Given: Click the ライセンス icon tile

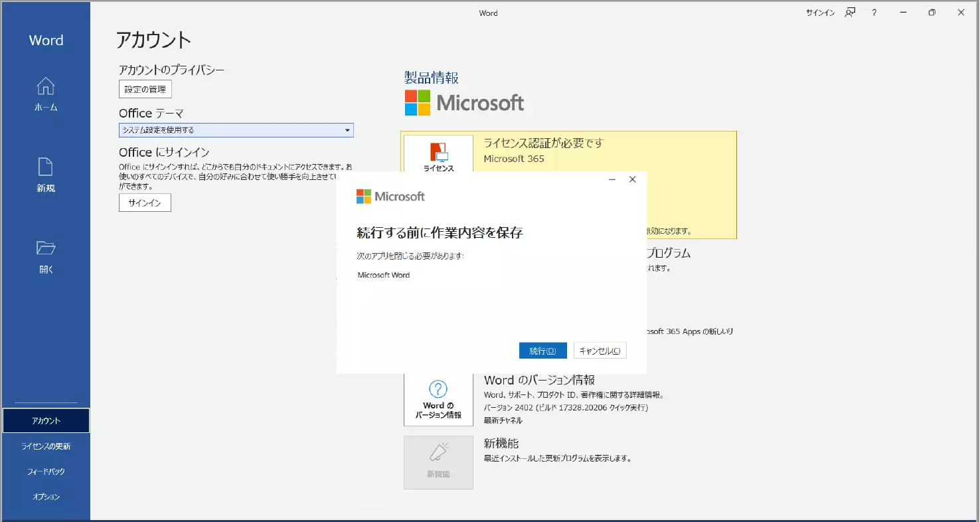Looking at the screenshot, I should [438, 154].
